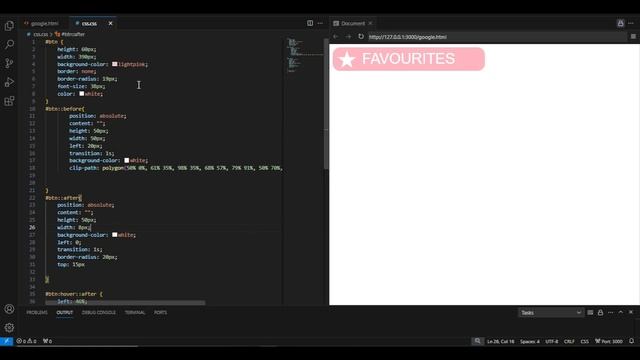Viewport: 640px width, 360px height.
Task: Click the FAVOURITES button in preview
Action: coord(409,59)
